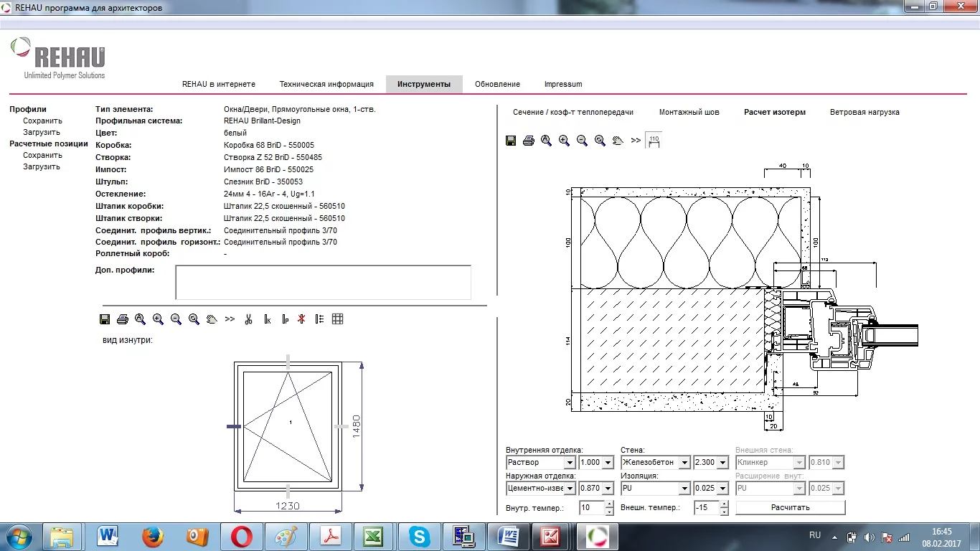Switch to Монтажный шов tab
The image size is (980, 551).
click(x=689, y=112)
